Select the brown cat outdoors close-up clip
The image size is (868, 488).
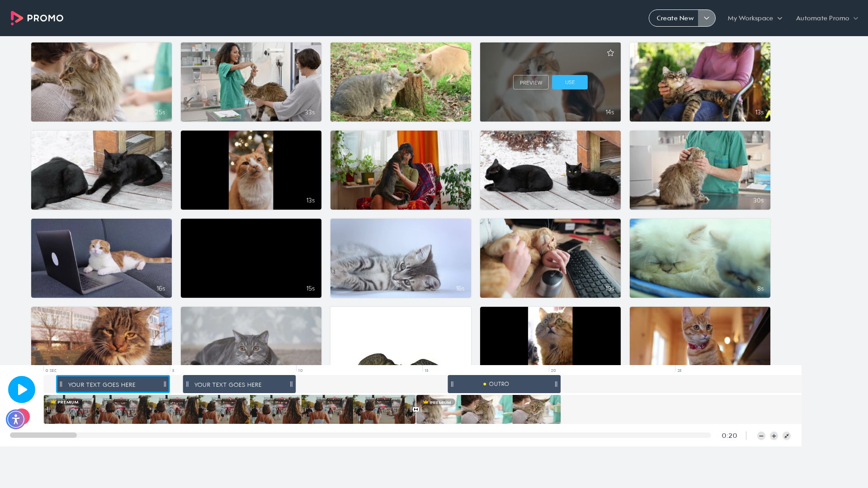click(101, 336)
